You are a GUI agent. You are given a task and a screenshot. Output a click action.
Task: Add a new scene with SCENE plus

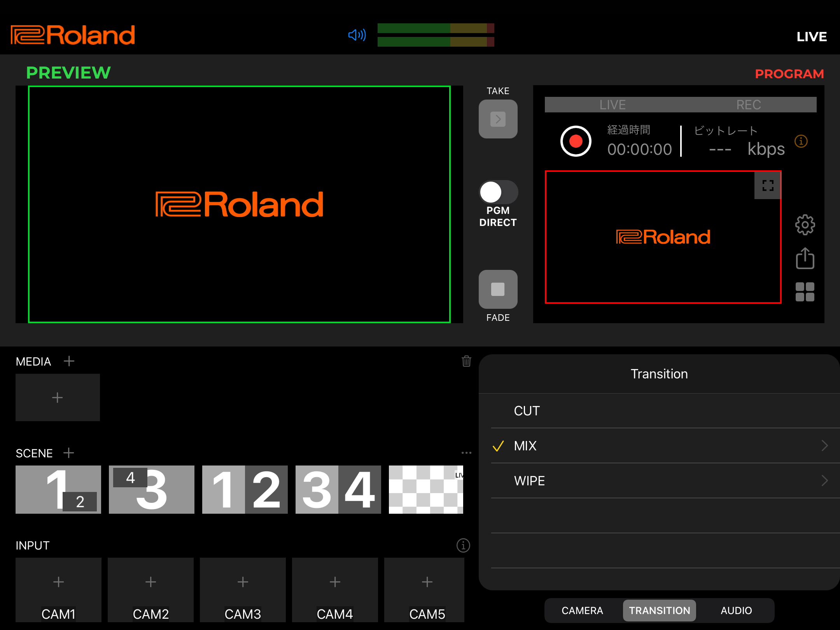68,453
